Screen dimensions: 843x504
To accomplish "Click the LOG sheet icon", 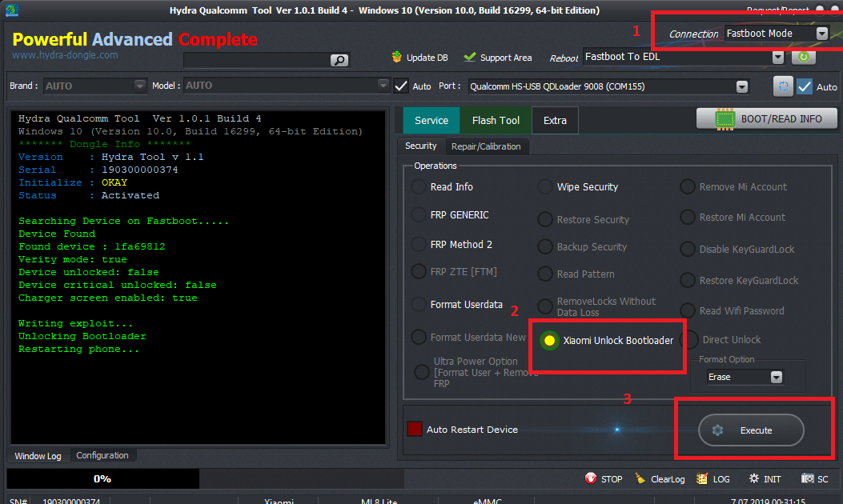I will pyautogui.click(x=701, y=478).
